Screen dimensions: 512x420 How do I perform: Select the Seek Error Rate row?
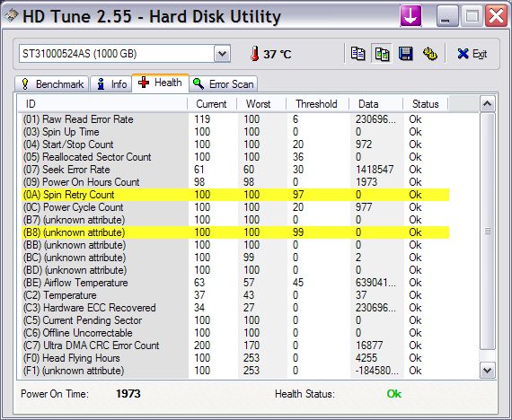(x=235, y=170)
